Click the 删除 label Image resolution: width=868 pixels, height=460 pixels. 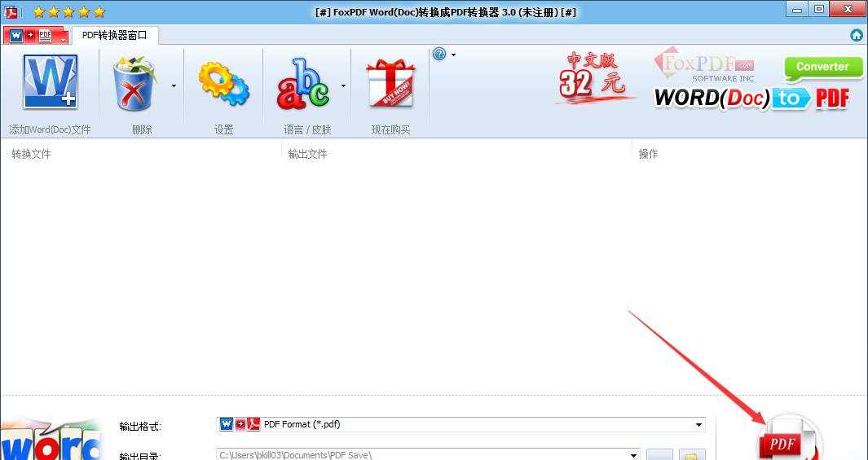[143, 130]
